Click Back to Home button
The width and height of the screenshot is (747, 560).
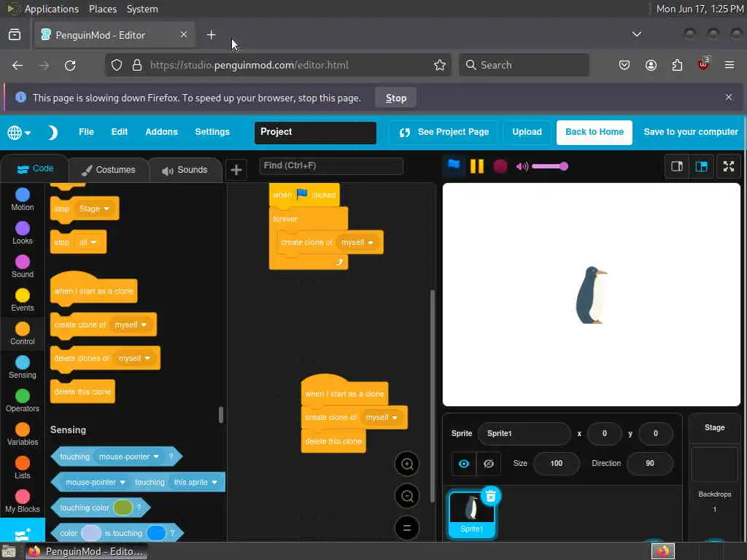pyautogui.click(x=594, y=132)
